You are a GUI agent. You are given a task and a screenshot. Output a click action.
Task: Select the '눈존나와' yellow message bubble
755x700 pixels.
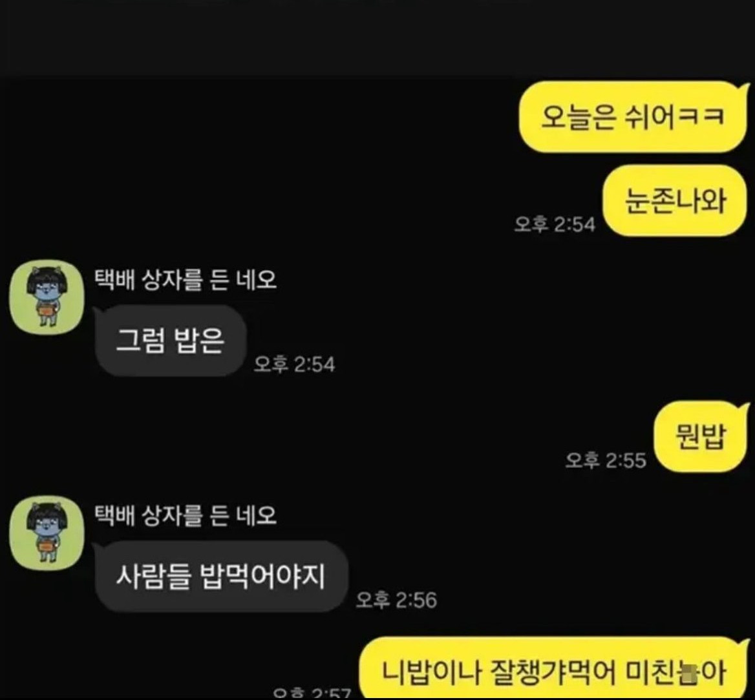tap(675, 200)
